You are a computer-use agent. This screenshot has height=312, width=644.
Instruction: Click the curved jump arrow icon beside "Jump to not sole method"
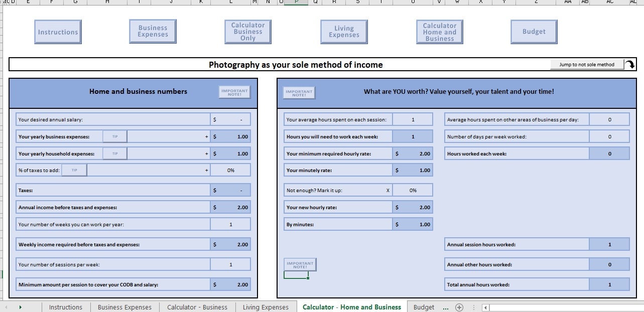point(630,64)
